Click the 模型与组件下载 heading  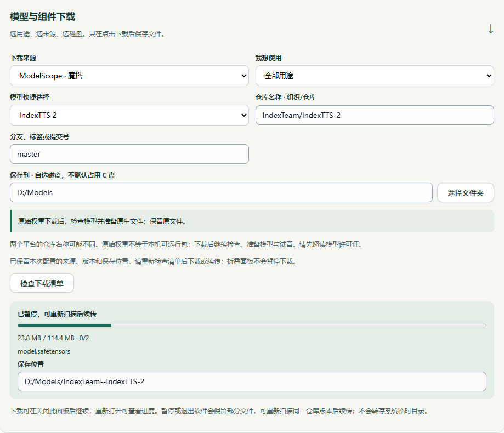point(42,16)
